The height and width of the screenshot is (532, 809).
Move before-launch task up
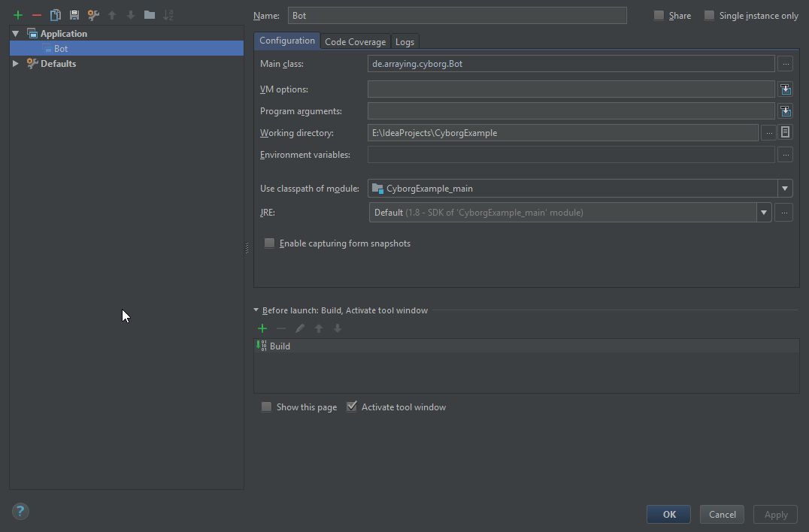(319, 328)
